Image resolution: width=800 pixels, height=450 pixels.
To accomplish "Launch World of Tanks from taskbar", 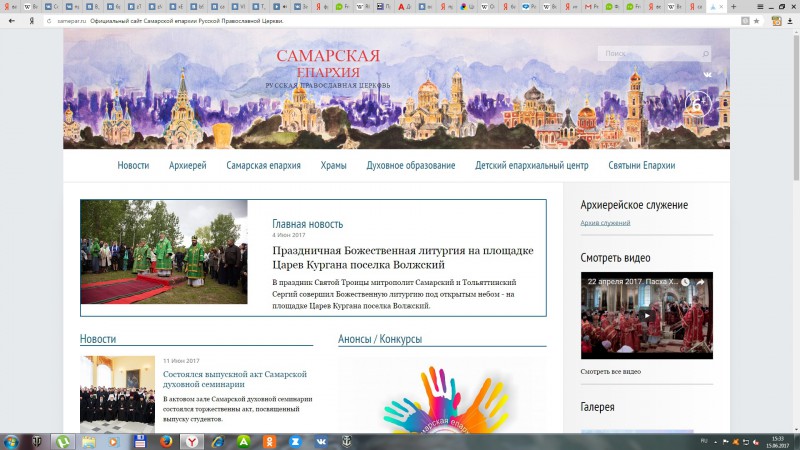I will [x=37, y=442].
